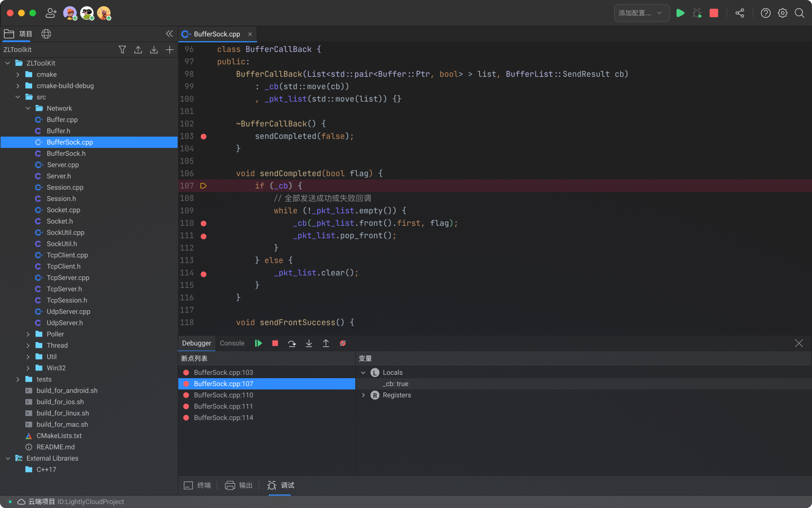Collapse the Network folder
The width and height of the screenshot is (812, 508).
[x=28, y=108]
